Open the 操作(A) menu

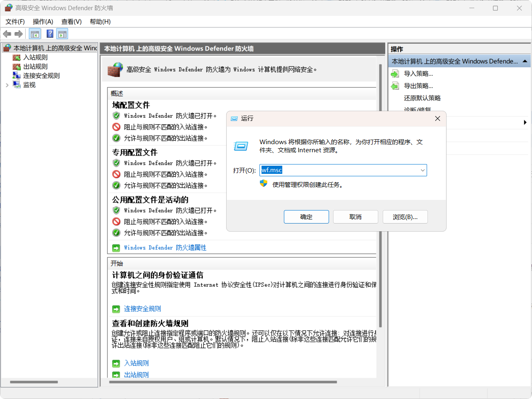pos(43,22)
